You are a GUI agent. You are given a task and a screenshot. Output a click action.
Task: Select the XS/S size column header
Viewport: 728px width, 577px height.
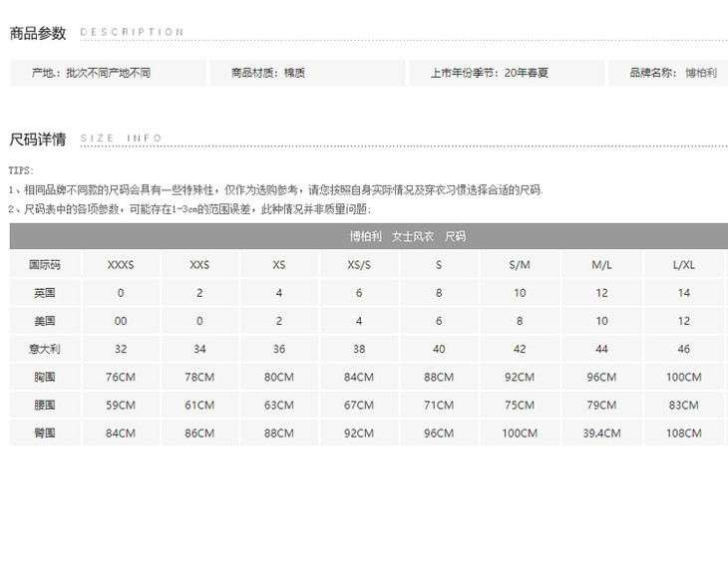(359, 265)
